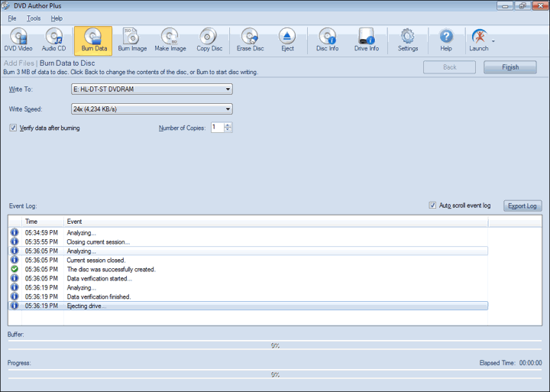Click the Finish button

[510, 67]
